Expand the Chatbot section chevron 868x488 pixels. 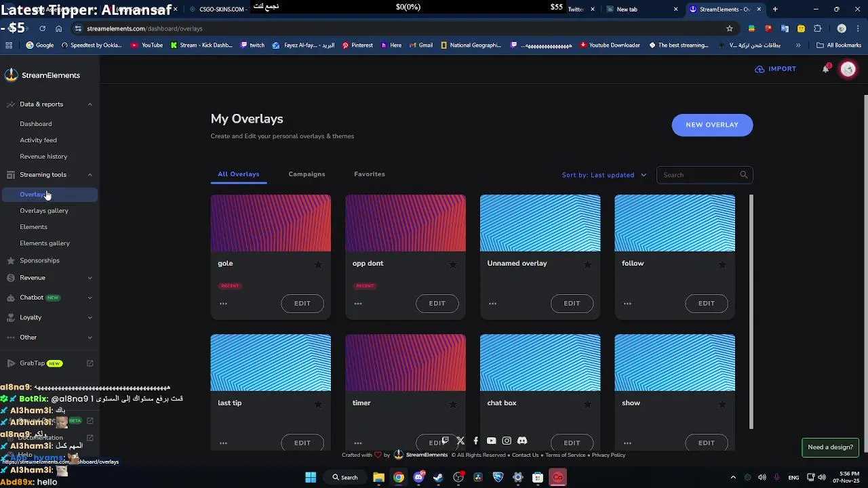point(90,298)
